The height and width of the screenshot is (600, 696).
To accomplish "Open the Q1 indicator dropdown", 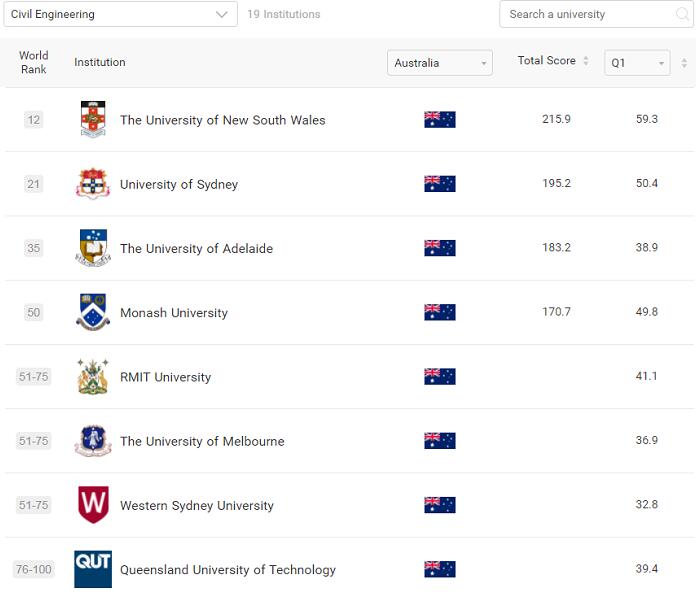I will (x=637, y=63).
